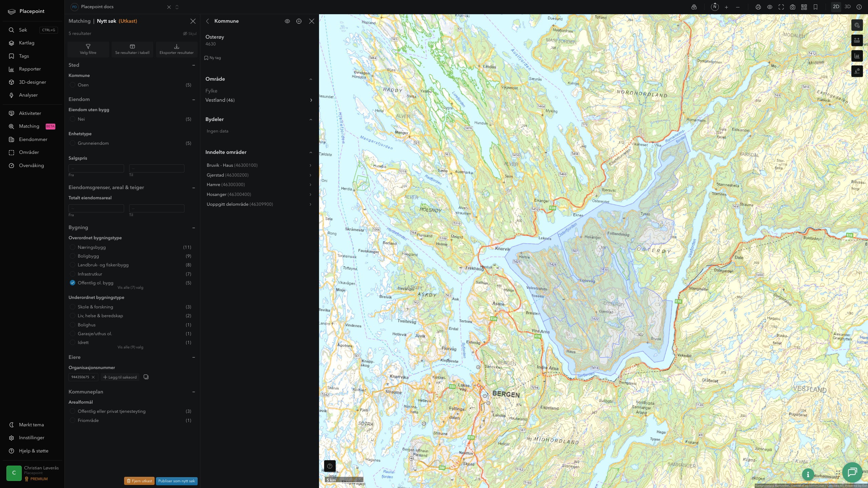Image resolution: width=868 pixels, height=488 pixels.
Task: Open Hjelp & støtte
Action: click(x=33, y=451)
